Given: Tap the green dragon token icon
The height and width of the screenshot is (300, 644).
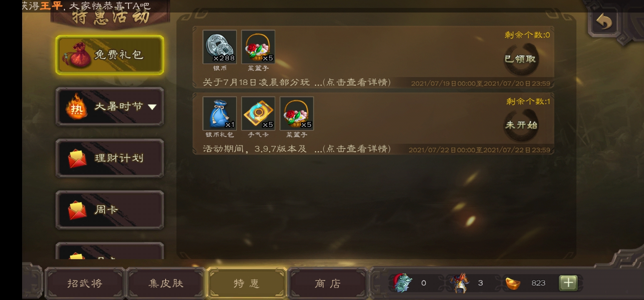Looking at the screenshot, I should point(402,283).
